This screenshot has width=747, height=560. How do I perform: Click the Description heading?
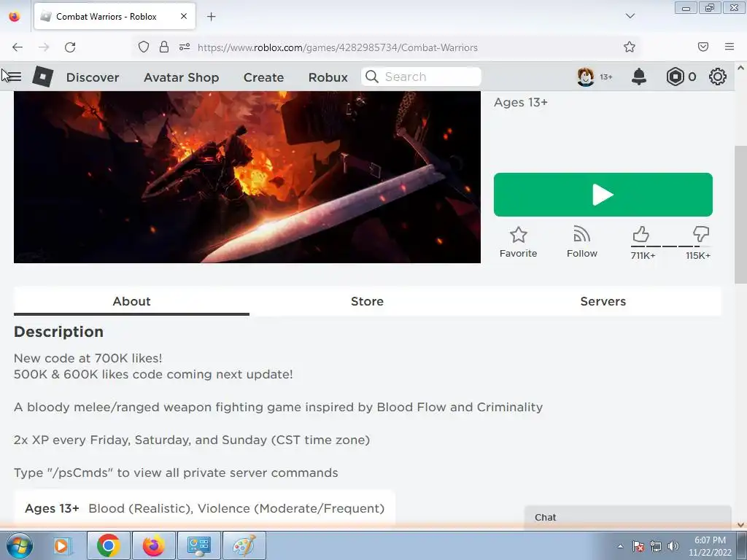pyautogui.click(x=58, y=332)
